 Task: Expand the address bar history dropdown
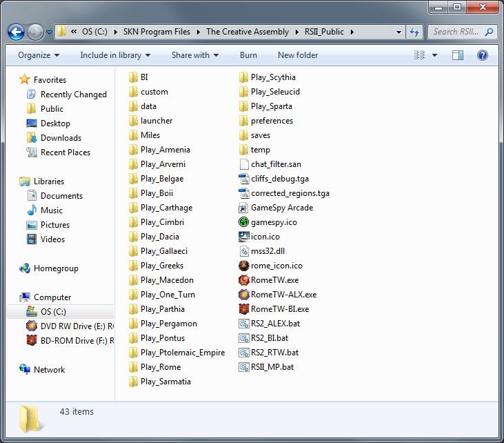(x=399, y=32)
